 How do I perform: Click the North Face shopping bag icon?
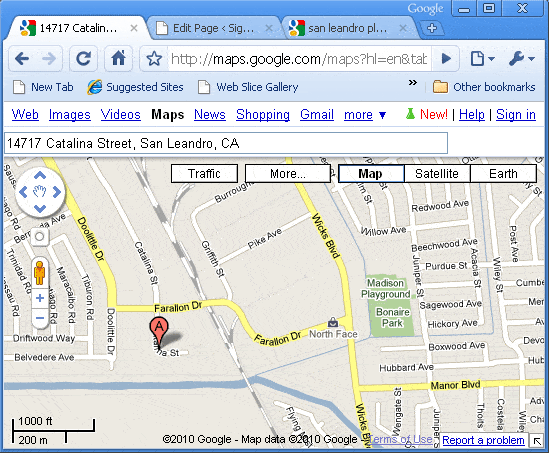pyautogui.click(x=333, y=322)
